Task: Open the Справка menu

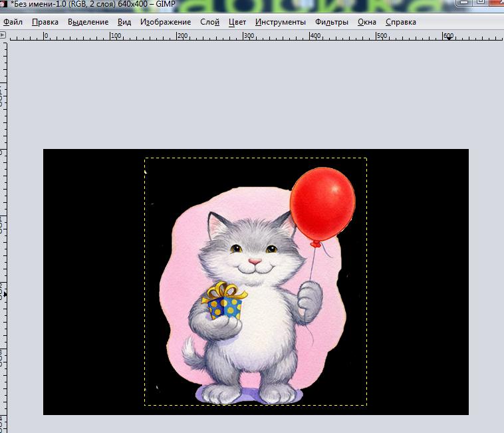Action: [401, 22]
